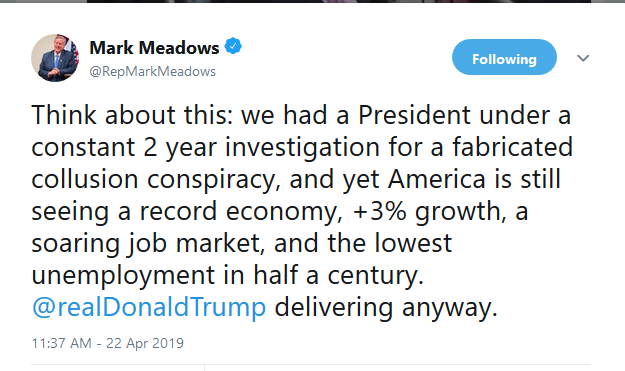The height and width of the screenshot is (371, 625).
Task: Open Mark Meadows profile avatar photo
Action: (x=55, y=58)
